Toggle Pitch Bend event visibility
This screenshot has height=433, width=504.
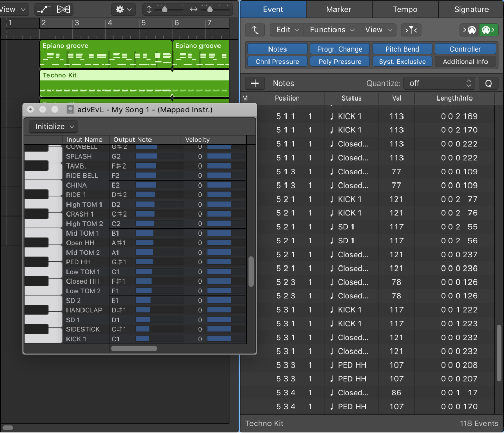tap(402, 48)
